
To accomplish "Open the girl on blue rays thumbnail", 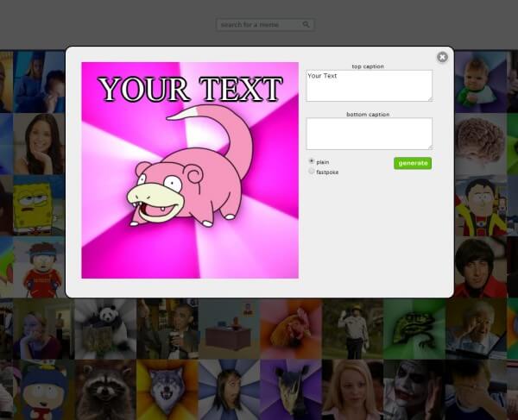I will click(x=229, y=390).
